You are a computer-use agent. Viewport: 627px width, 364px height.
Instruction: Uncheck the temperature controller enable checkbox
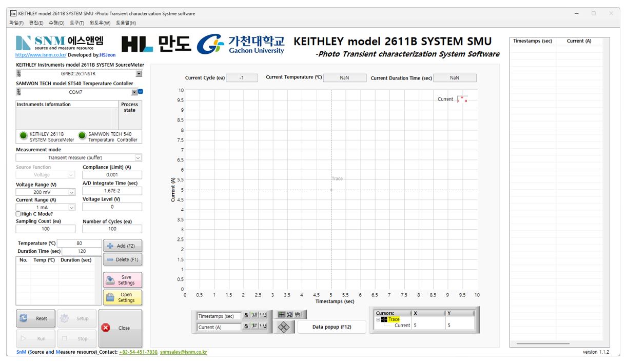coord(141,92)
